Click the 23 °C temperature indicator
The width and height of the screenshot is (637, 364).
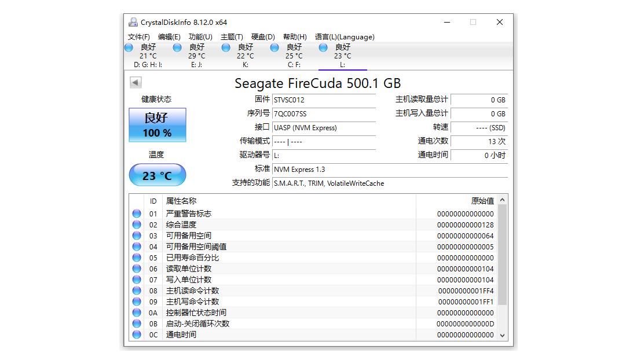[x=157, y=175]
